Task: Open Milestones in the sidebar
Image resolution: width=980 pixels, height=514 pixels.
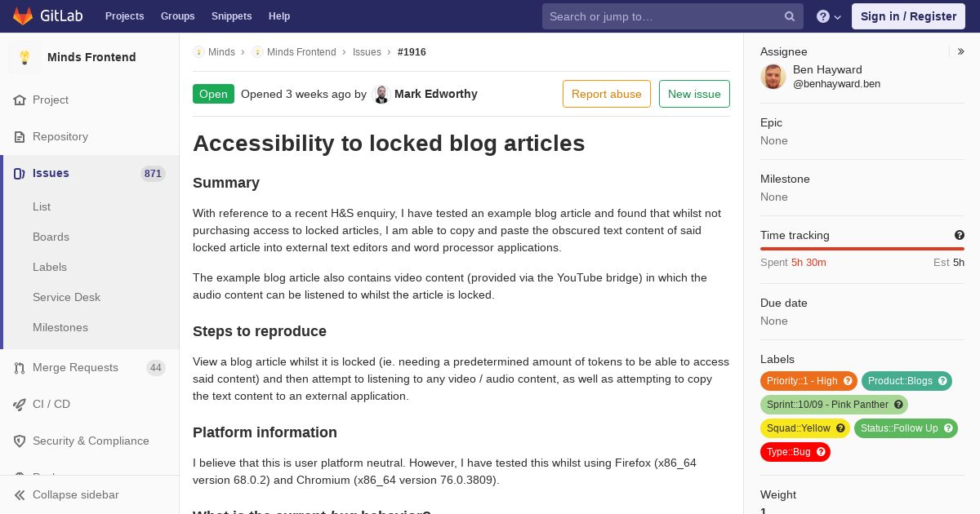Action: click(x=60, y=327)
